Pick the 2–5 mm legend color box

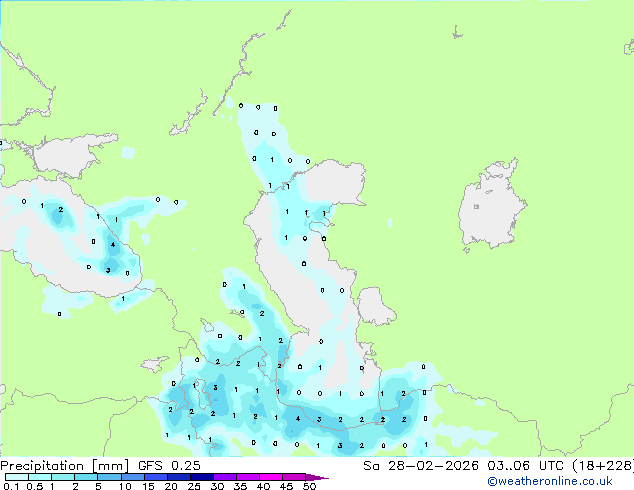pyautogui.click(x=86, y=477)
